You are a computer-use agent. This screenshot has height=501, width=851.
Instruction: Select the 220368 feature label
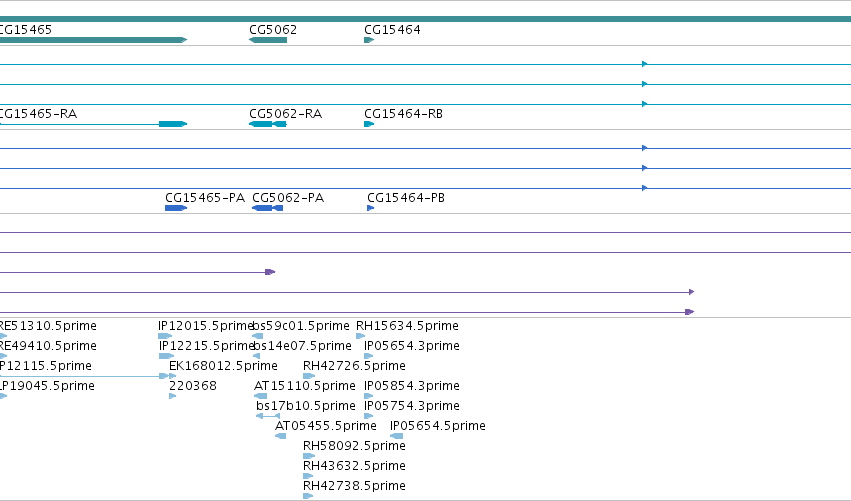click(193, 386)
